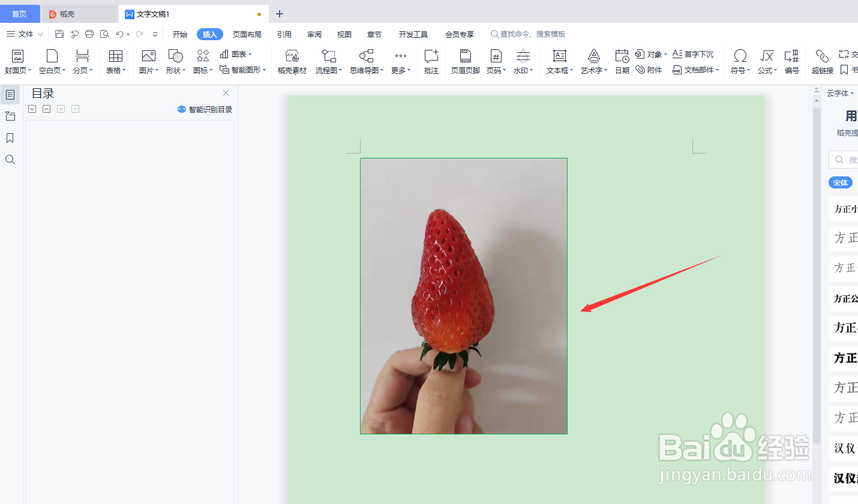The width and height of the screenshot is (858, 504).
Task: Open the 稻壳 document tab
Action: point(79,14)
